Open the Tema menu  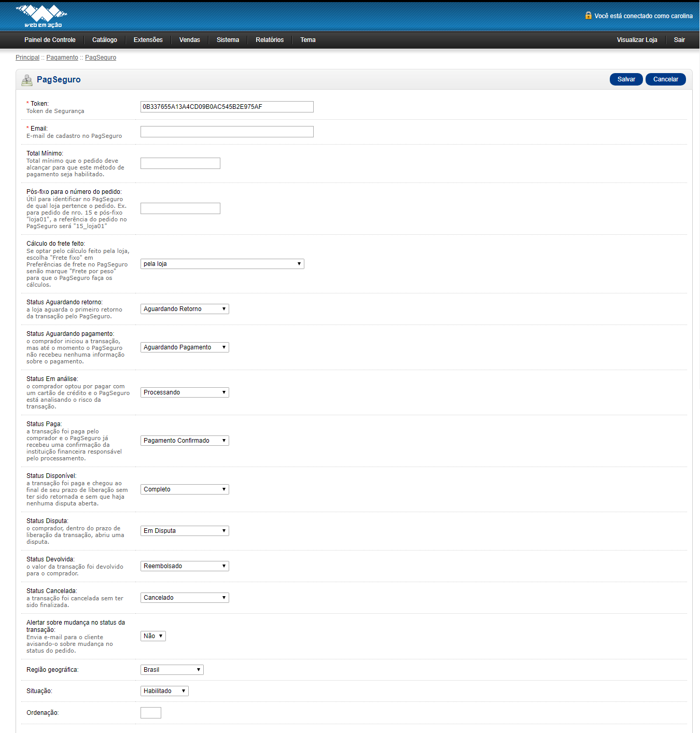tap(308, 40)
